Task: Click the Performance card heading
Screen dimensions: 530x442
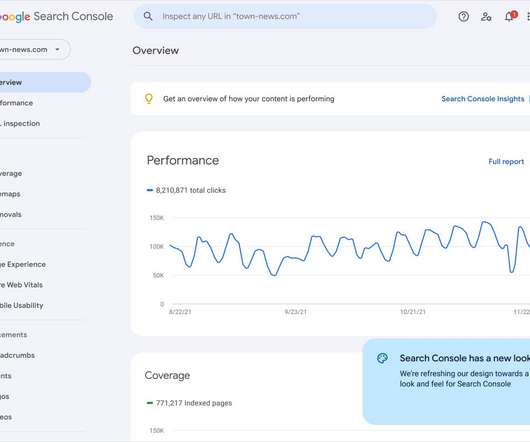Action: click(x=183, y=160)
